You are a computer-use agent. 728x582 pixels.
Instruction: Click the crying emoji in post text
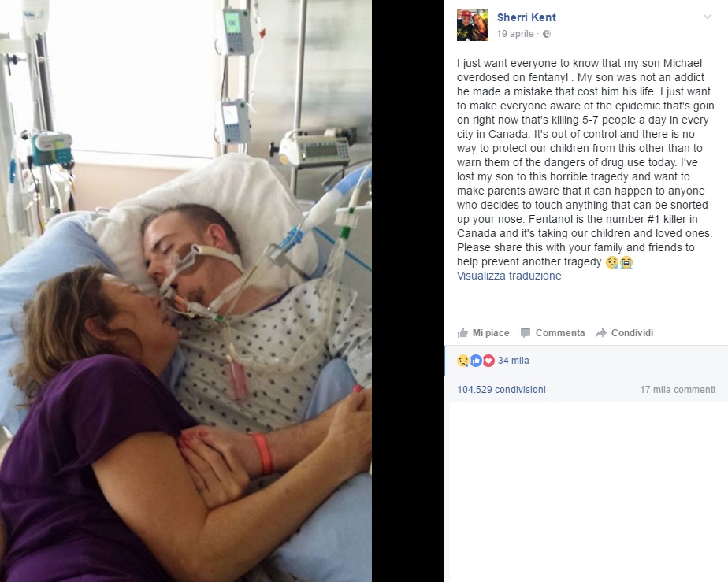pos(626,262)
